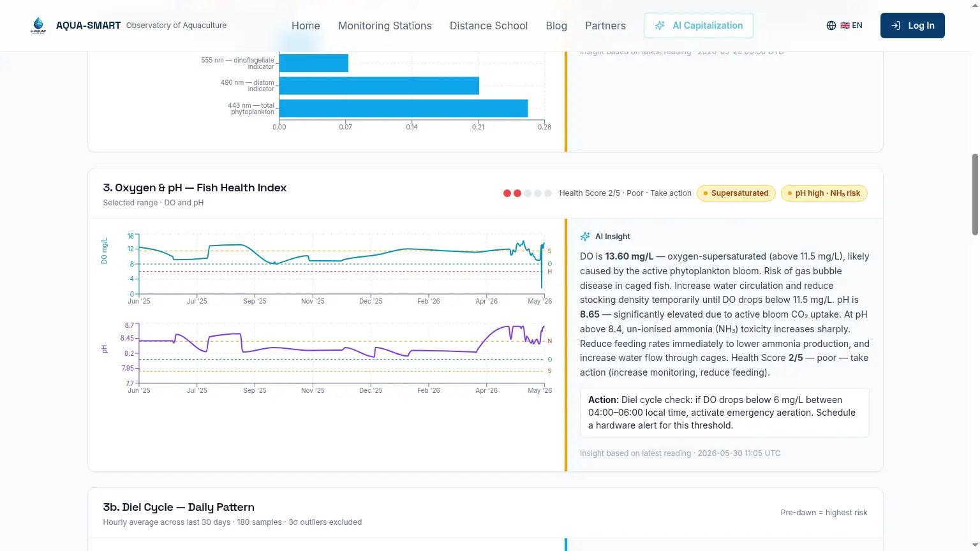Click the 443 nm total phytoplankton bar
The width and height of the screenshot is (980, 551).
click(x=403, y=108)
